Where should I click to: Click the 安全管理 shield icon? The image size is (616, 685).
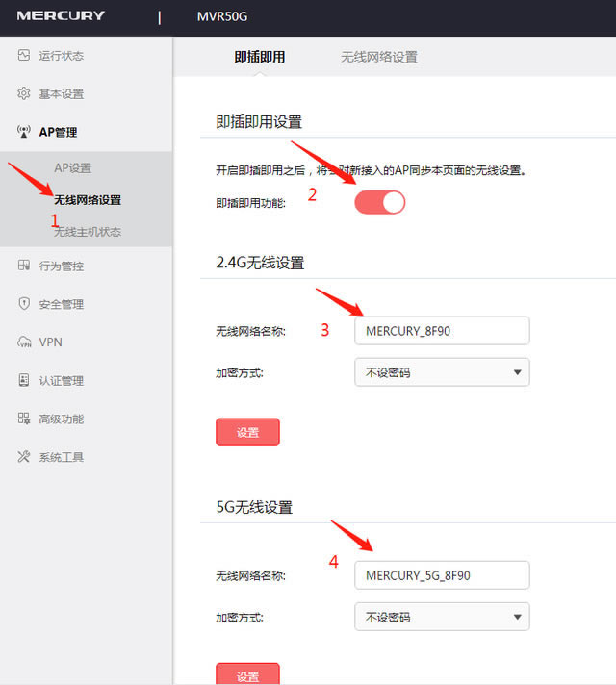click(x=24, y=304)
